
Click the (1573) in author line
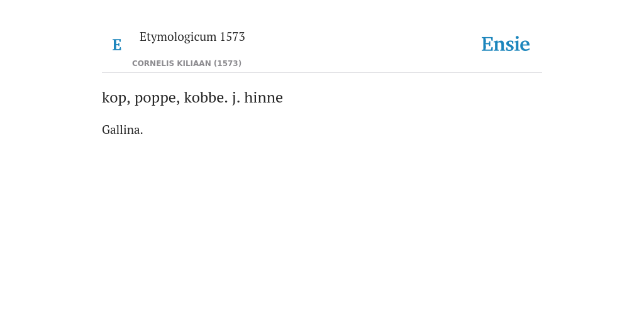click(x=228, y=64)
